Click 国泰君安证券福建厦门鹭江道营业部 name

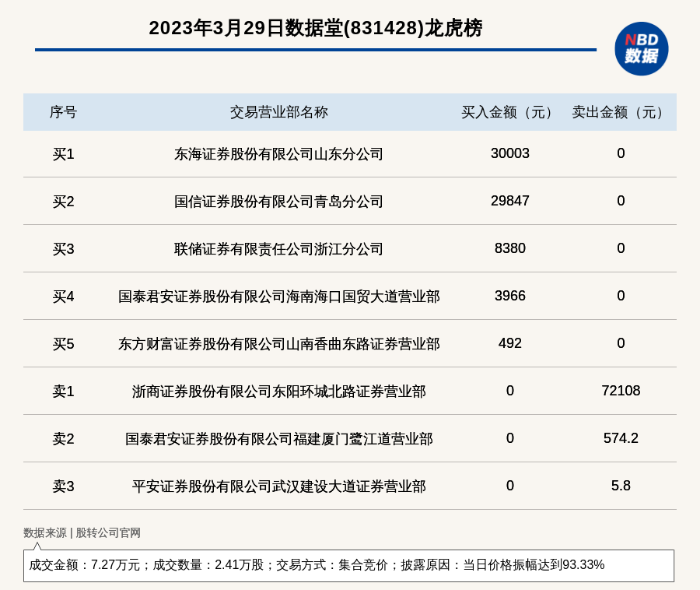[279, 438]
